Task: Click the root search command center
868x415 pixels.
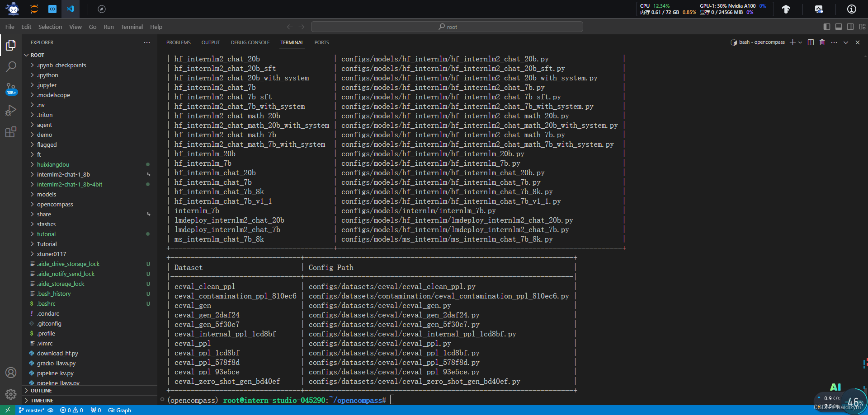Action: click(447, 27)
